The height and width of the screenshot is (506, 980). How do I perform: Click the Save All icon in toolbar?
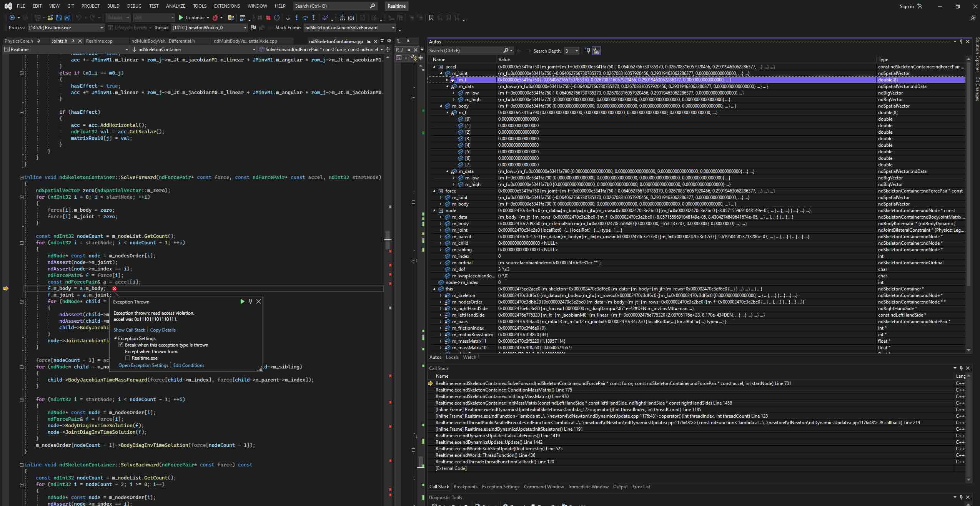(67, 18)
